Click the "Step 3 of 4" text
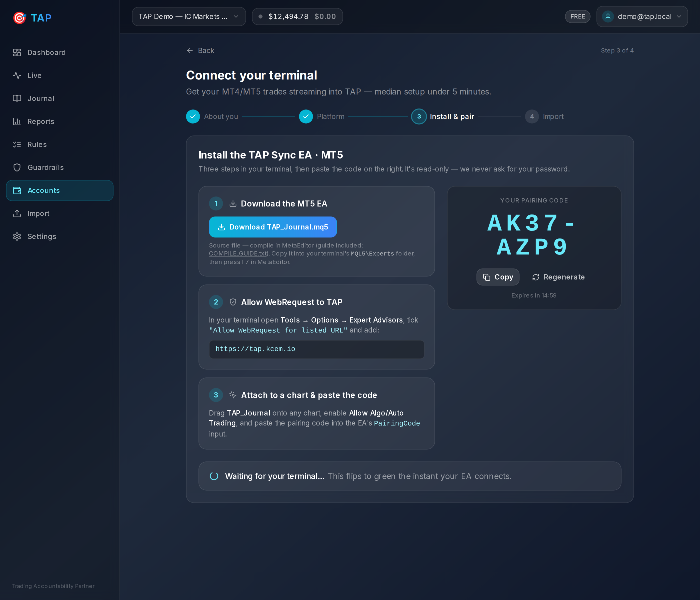Viewport: 700px width, 600px height. [x=617, y=50]
